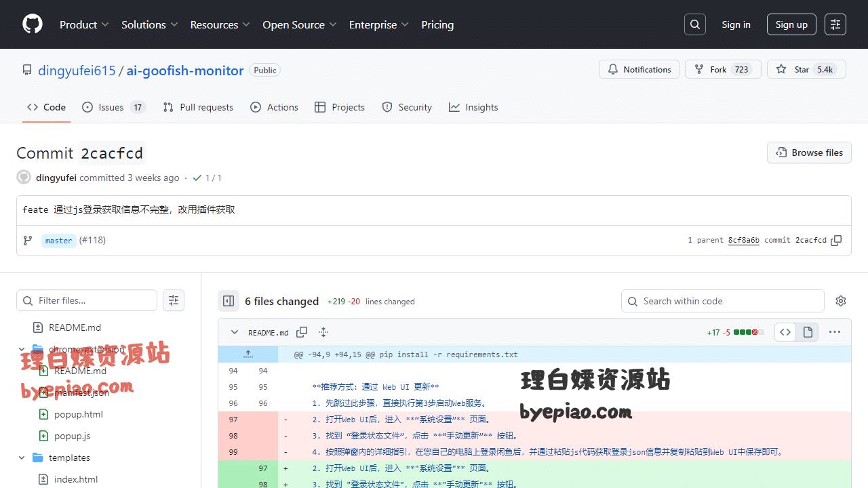Viewport: 868px width, 488px height.
Task: Open the header overflow menu icon
Action: point(835,24)
